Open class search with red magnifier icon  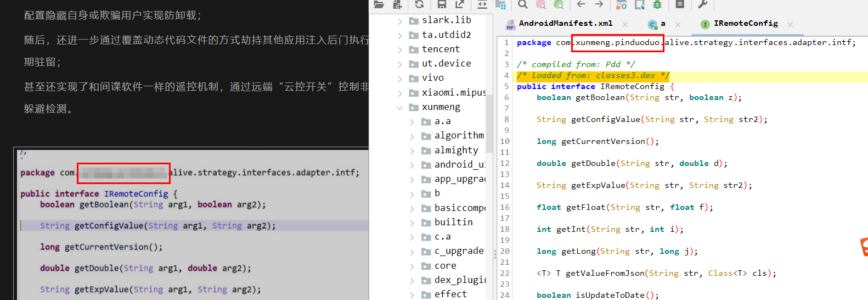pyautogui.click(x=541, y=4)
